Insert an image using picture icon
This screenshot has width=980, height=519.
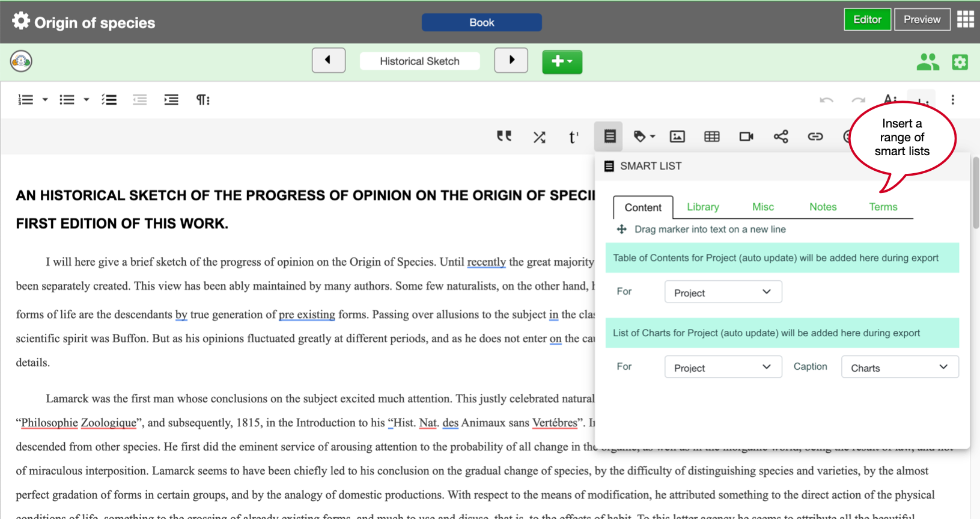tap(677, 137)
